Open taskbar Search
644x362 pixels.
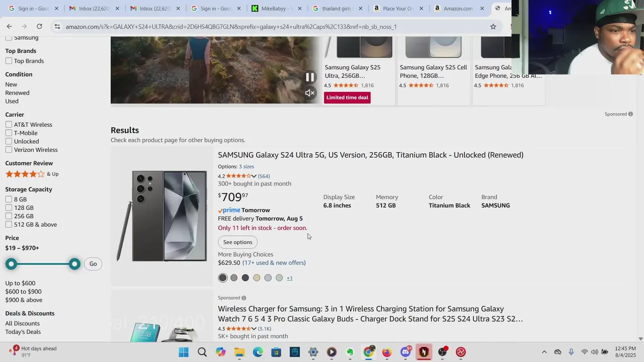tap(202, 352)
